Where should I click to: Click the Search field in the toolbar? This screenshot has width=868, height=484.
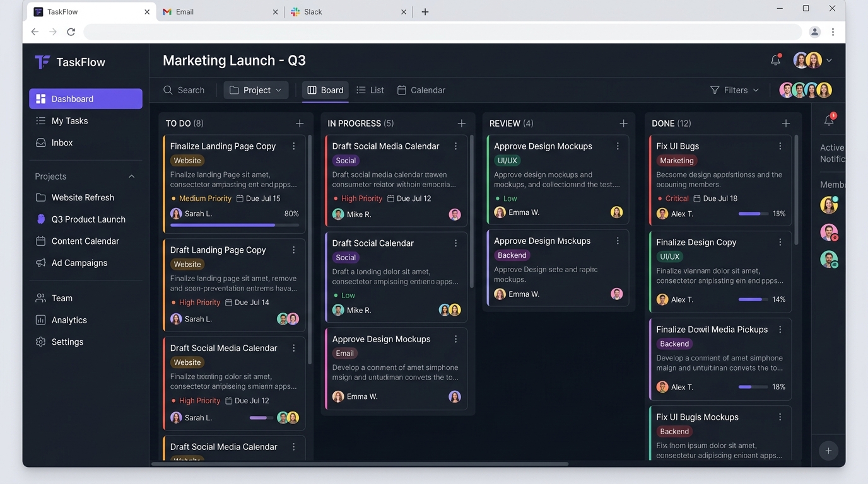pyautogui.click(x=184, y=90)
